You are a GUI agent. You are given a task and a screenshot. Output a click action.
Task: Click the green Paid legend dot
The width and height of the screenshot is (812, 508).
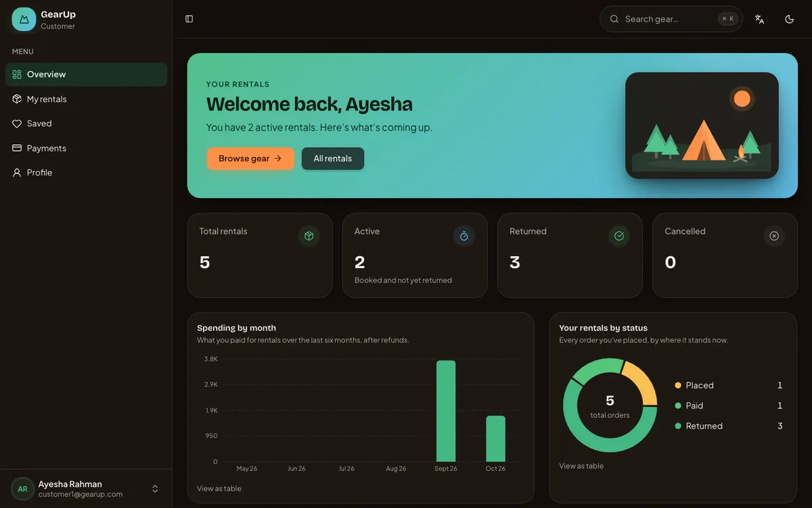(x=678, y=406)
